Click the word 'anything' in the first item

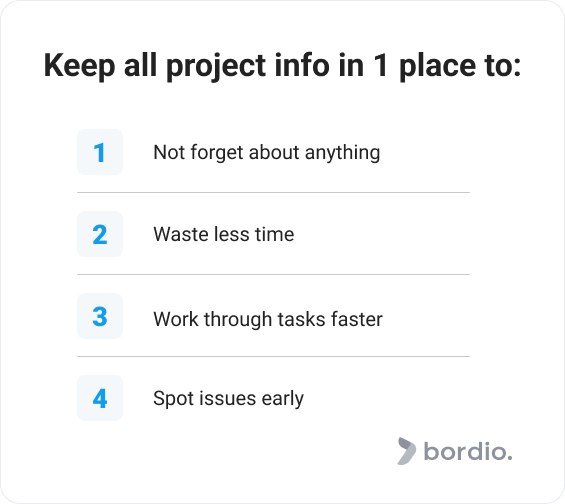click(342, 153)
